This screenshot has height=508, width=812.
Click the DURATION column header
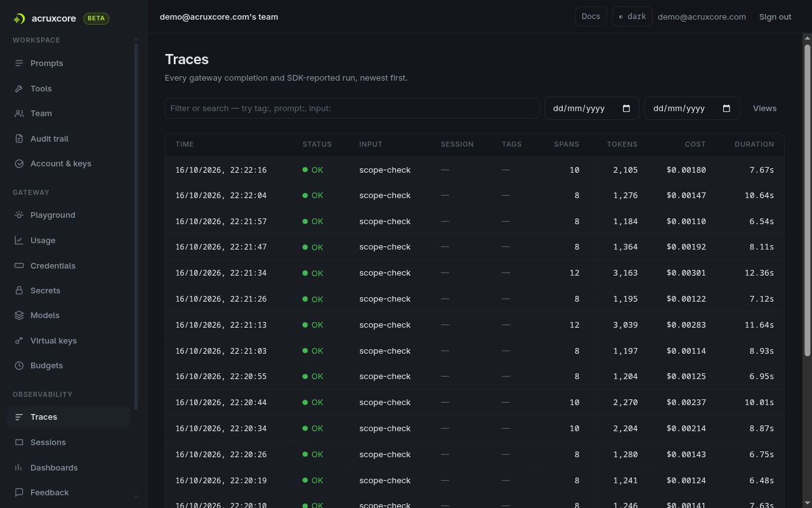[x=754, y=145]
